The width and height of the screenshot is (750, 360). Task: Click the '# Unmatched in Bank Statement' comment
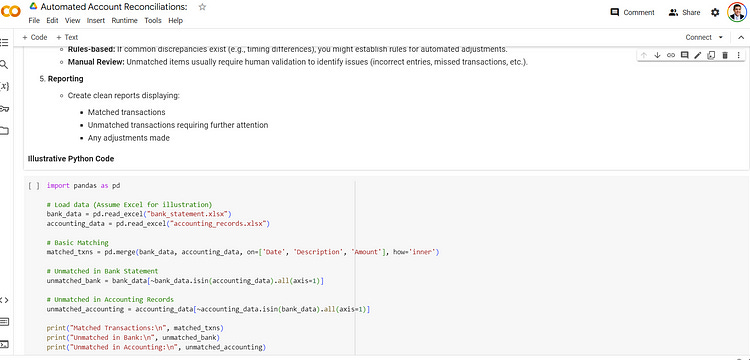pos(102,271)
